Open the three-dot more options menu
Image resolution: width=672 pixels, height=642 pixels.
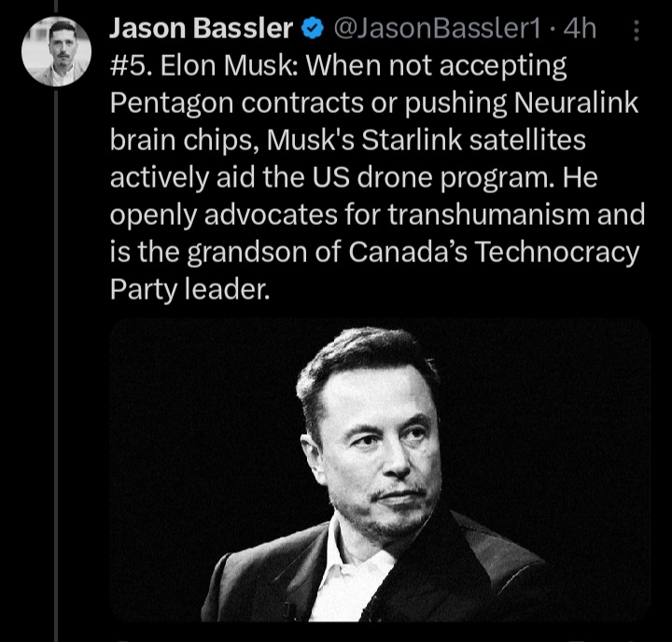click(x=637, y=30)
